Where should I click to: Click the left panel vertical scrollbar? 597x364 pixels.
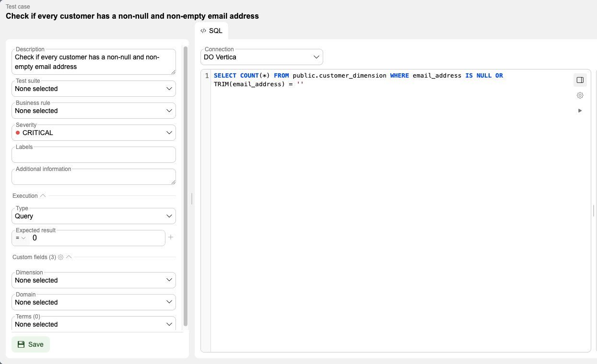click(186, 186)
